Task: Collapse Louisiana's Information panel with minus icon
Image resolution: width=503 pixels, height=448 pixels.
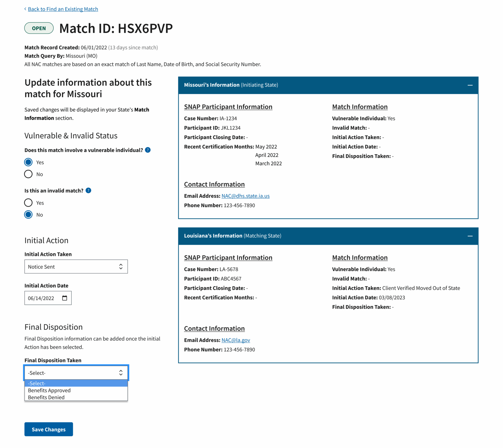Action: [470, 236]
